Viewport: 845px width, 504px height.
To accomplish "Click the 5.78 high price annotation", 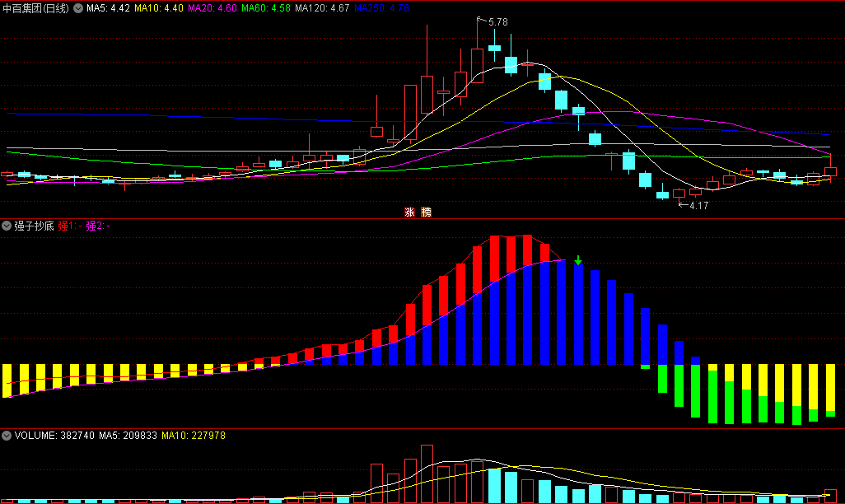I will [x=498, y=22].
